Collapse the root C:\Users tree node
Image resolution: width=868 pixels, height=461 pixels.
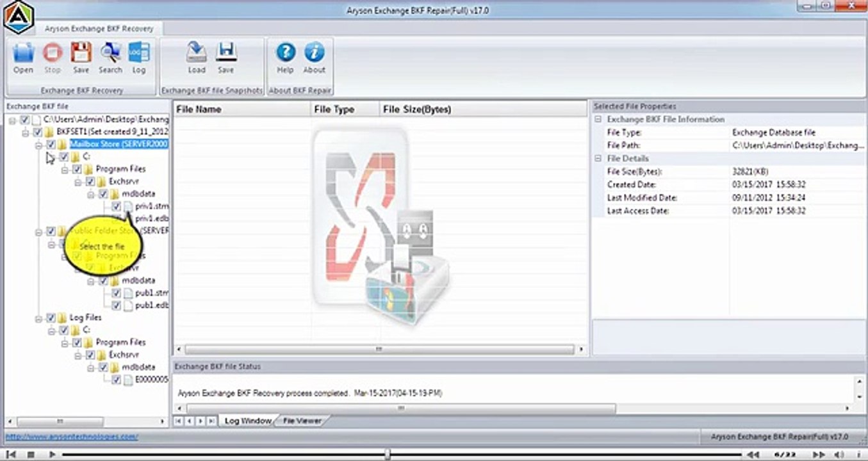(x=12, y=120)
